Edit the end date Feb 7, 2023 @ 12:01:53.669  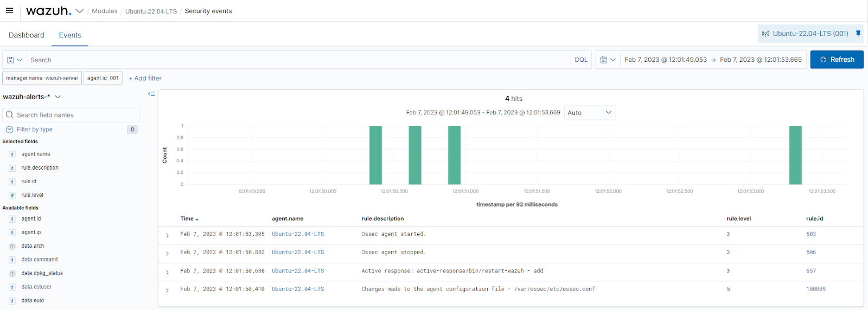pos(761,60)
